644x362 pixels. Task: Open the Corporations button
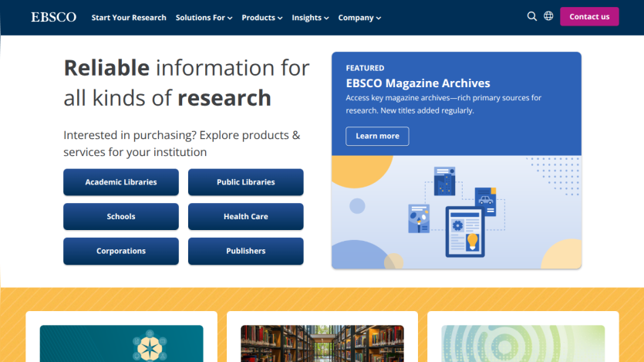coord(121,251)
